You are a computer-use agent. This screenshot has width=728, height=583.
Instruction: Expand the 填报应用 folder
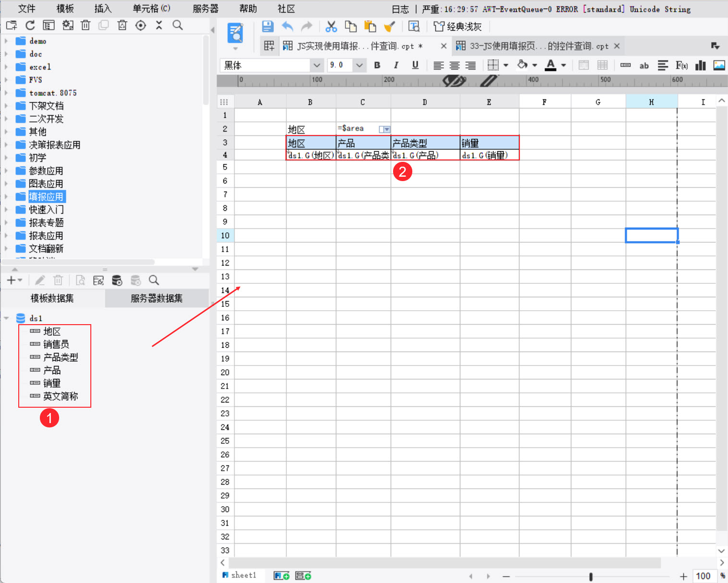pos(6,196)
